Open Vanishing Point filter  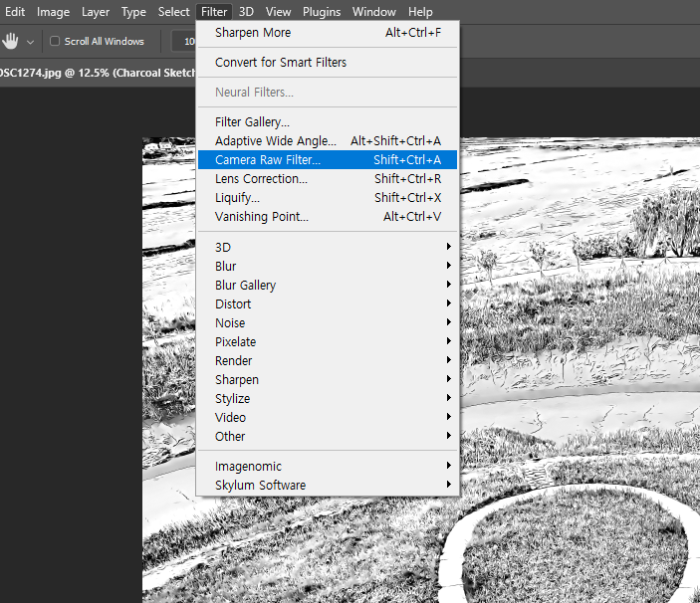click(328, 216)
